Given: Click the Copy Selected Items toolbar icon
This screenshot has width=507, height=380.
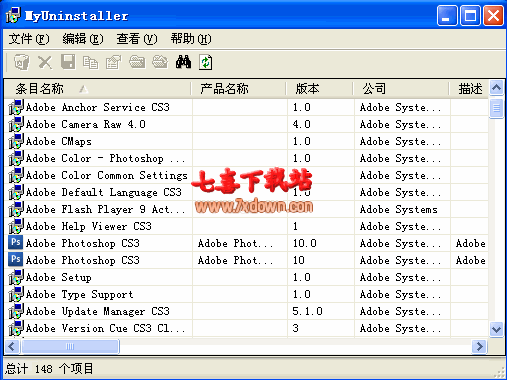Looking at the screenshot, I should [x=90, y=62].
